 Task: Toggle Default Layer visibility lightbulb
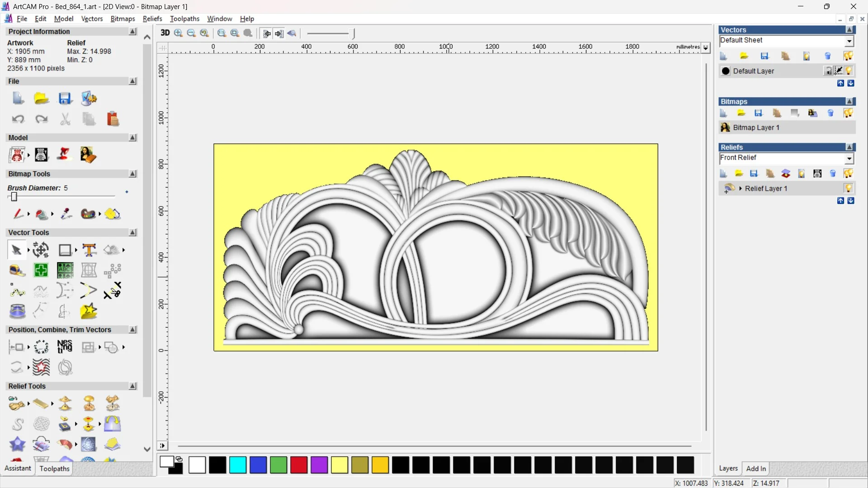point(849,71)
